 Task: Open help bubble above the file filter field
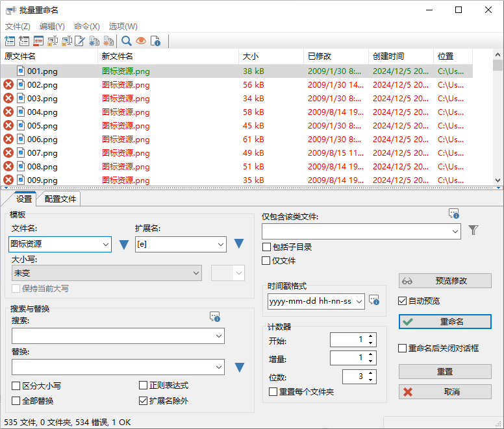point(454,214)
